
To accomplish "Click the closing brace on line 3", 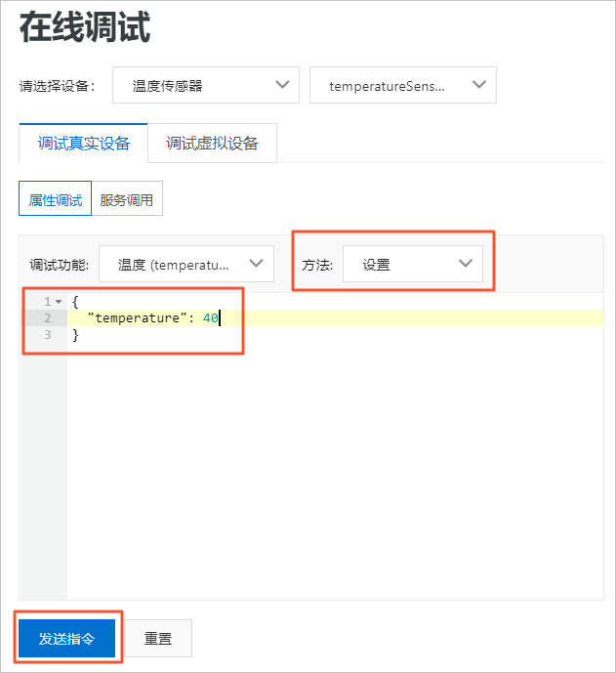I will (x=75, y=335).
